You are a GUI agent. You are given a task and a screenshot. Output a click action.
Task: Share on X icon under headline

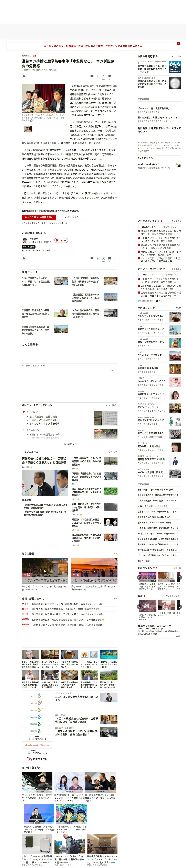point(103,76)
